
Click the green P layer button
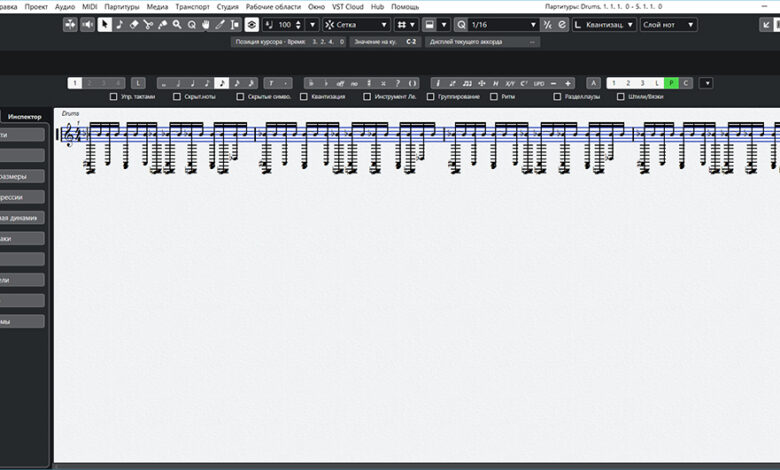click(671, 83)
